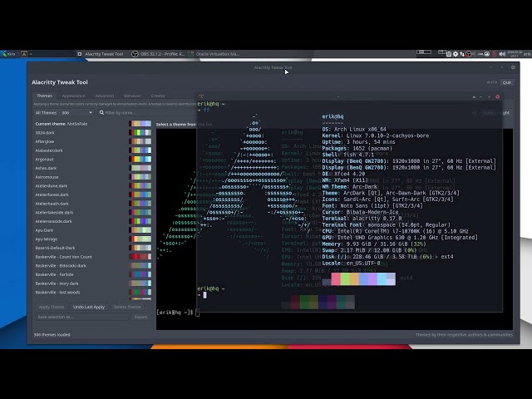The width and height of the screenshot is (532, 399).
Task: Click the Alacritty terminal icon in the taskbar
Action: click(24, 54)
